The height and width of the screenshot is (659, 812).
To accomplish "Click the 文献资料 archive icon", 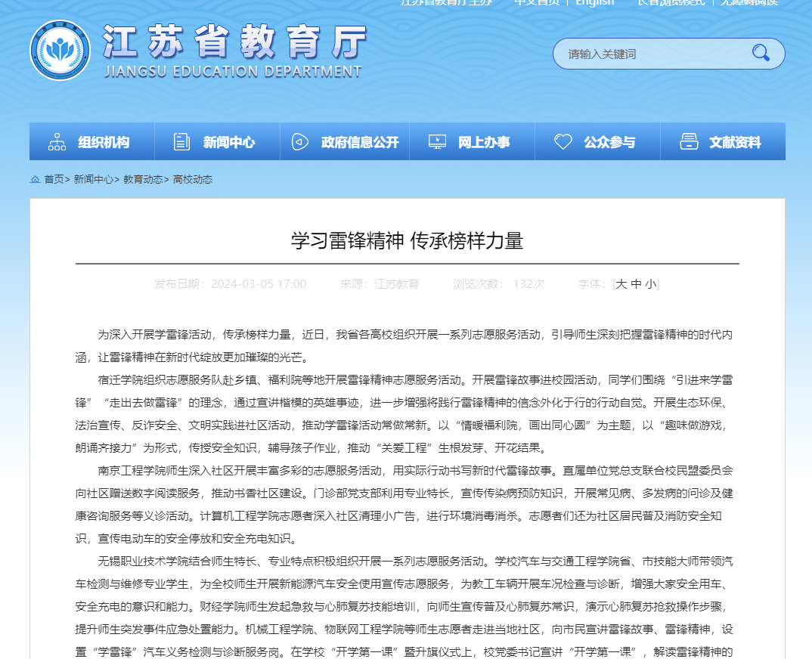I will tap(688, 142).
